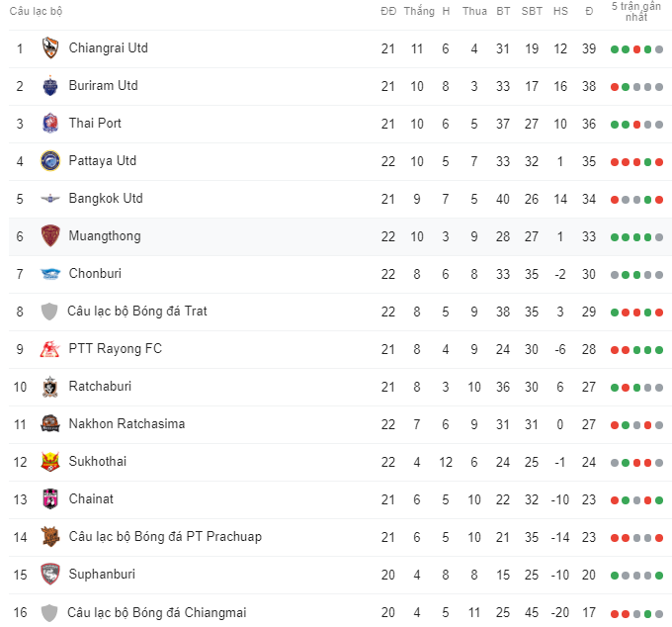The height and width of the screenshot is (627, 672).
Task: Click the Sukhothai orange crest icon
Action: tap(50, 461)
